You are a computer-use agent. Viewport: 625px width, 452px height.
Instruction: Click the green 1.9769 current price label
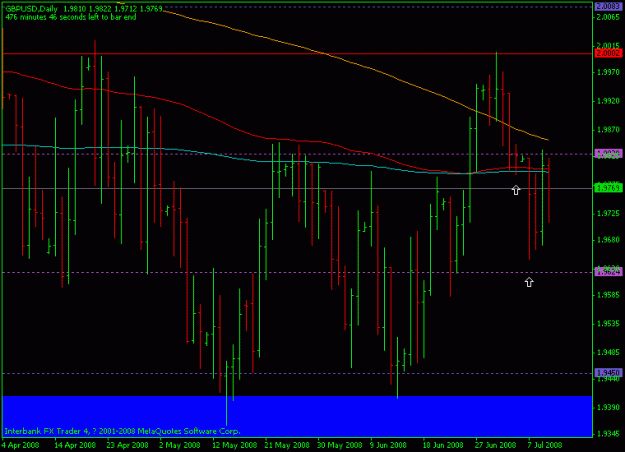click(x=607, y=188)
